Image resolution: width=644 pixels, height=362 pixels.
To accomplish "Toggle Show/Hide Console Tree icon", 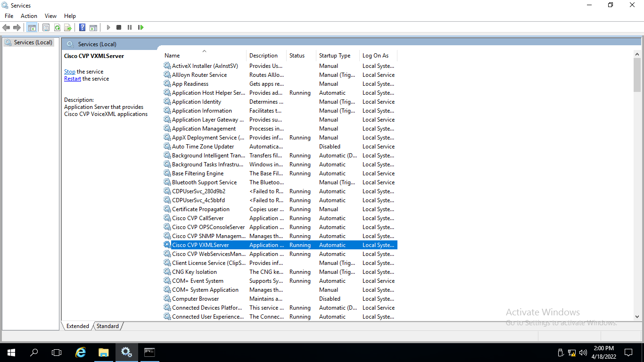I will (x=32, y=27).
